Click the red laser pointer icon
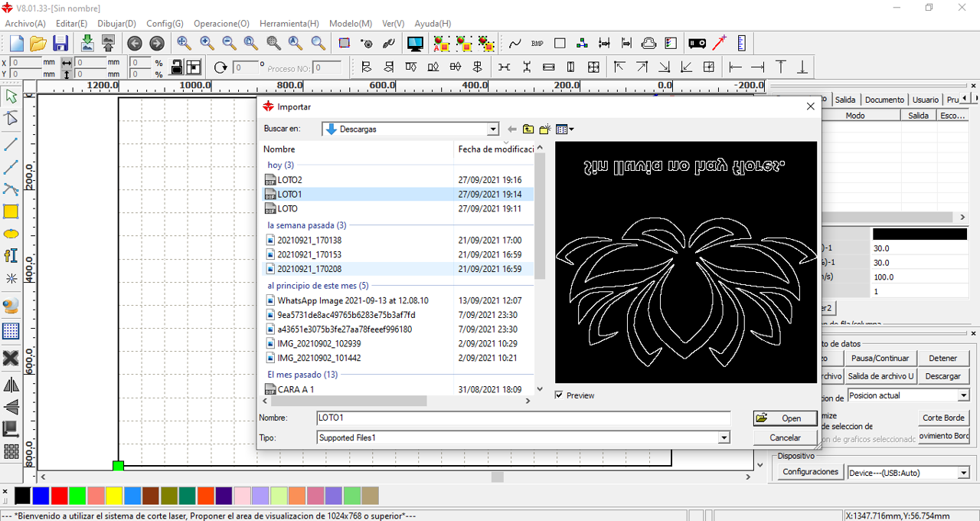This screenshot has height=521, width=980. click(x=720, y=44)
